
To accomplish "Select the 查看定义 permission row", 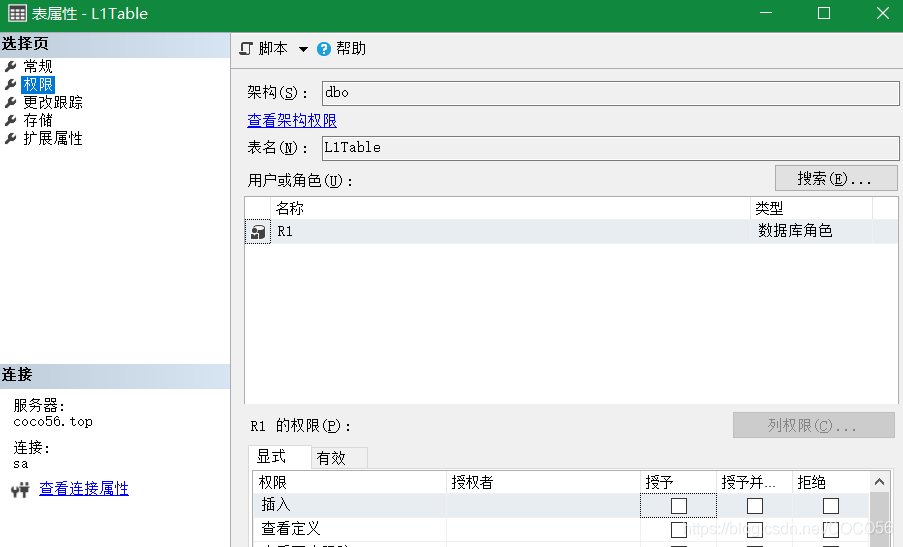I will pyautogui.click(x=561, y=529).
